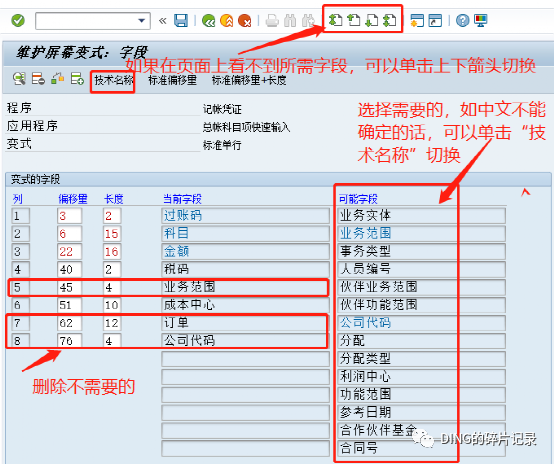Select possible field 分配类型

[x=422, y=359]
